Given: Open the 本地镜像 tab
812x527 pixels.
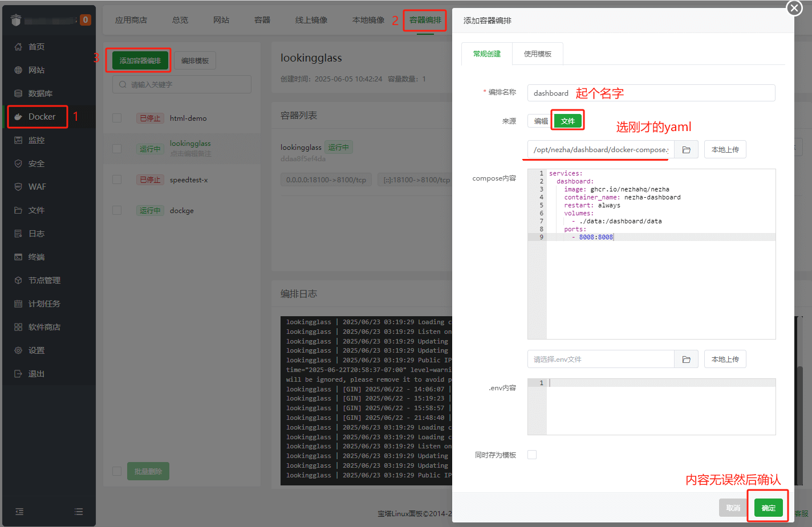Looking at the screenshot, I should click(x=369, y=19).
